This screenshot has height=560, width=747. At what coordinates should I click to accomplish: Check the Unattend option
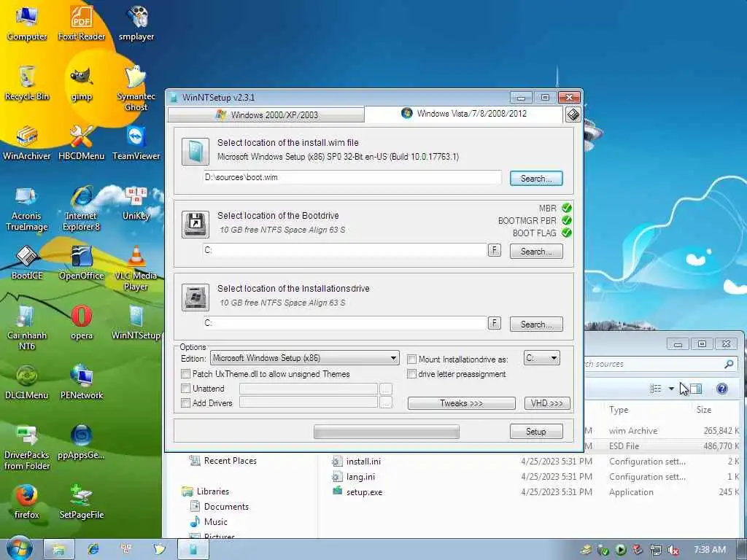pos(186,389)
